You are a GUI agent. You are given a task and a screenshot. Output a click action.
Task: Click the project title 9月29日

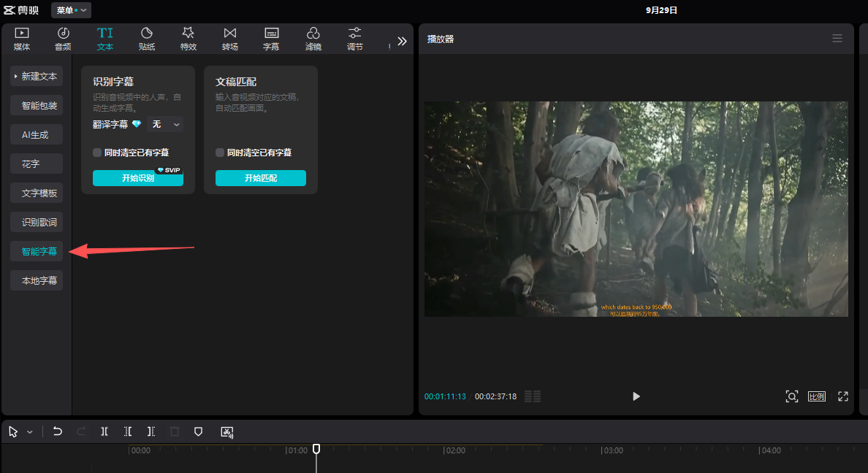661,10
